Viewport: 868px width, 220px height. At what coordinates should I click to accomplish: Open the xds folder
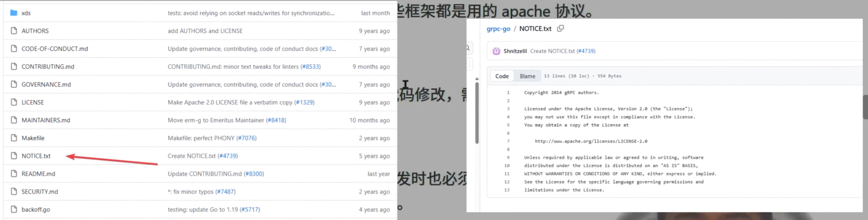26,13
